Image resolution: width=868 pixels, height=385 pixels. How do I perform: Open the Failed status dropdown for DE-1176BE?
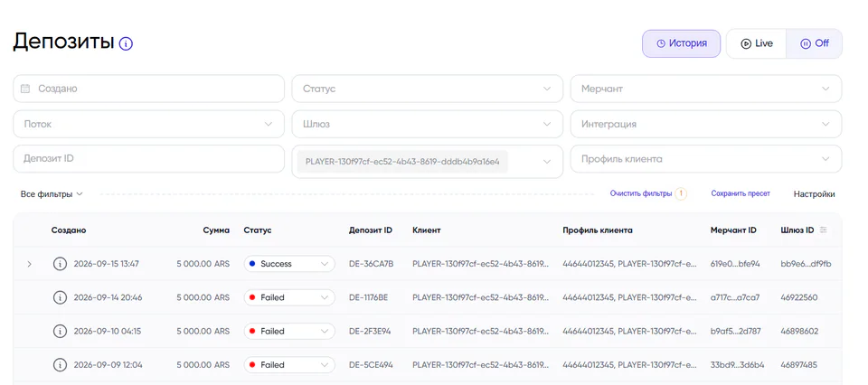pyautogui.click(x=289, y=297)
